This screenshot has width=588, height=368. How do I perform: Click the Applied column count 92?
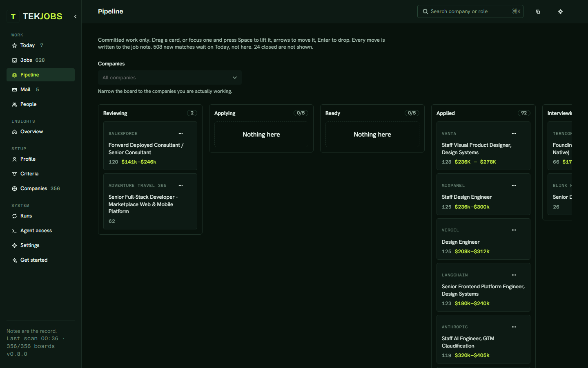point(524,113)
